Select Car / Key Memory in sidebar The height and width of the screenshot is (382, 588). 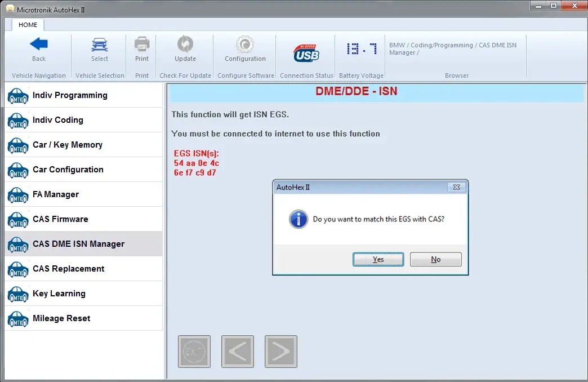pyautogui.click(x=83, y=145)
